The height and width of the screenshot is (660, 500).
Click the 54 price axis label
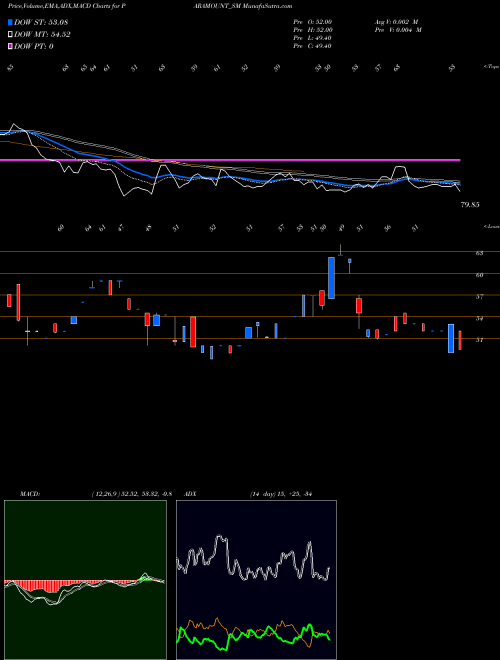479,319
